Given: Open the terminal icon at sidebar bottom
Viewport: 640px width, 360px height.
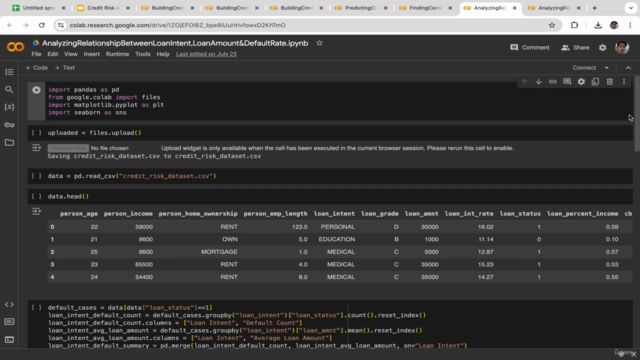Looking at the screenshot, I should pos(9,340).
